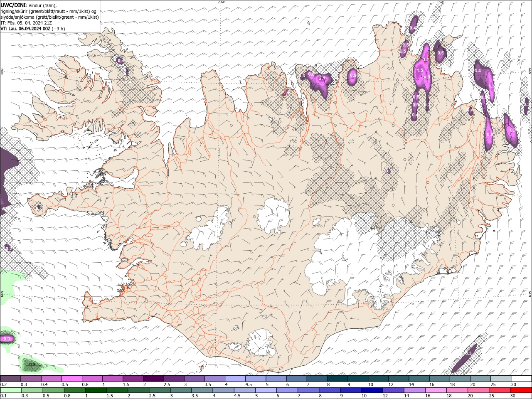Click the pink 18 swatch in rain scale
Viewport: 532px width, 399px height.
coord(457,390)
